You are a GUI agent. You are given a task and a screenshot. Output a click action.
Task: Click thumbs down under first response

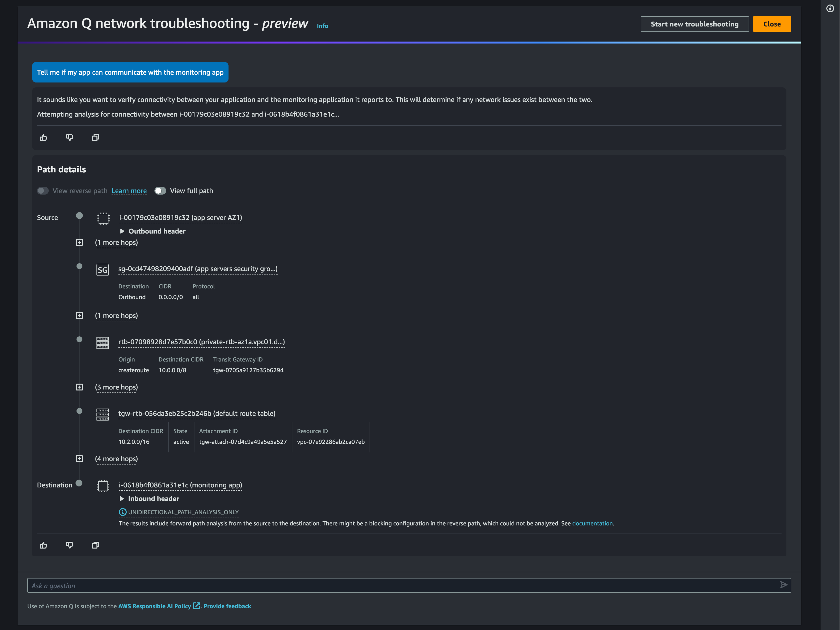69,137
